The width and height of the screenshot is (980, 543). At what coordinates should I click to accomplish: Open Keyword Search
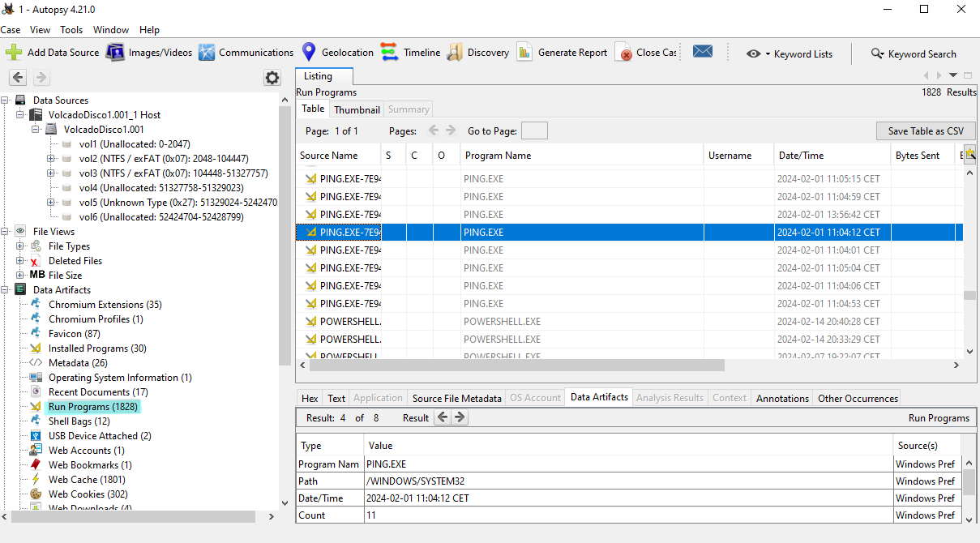pyautogui.click(x=914, y=54)
